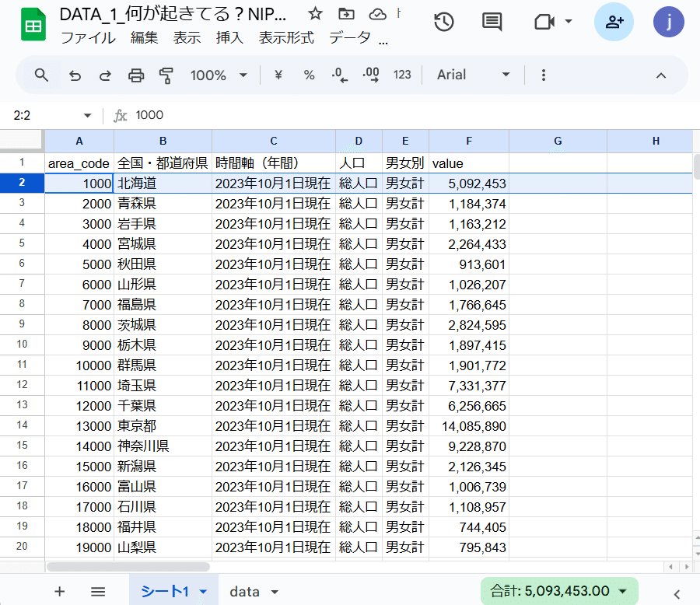The image size is (700, 605).
Task: Click the move to folder icon
Action: [x=346, y=14]
